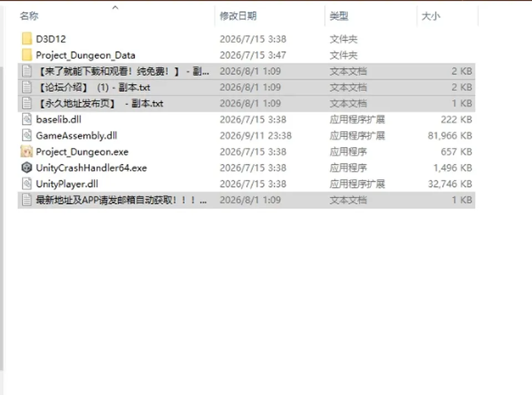This screenshot has width=532, height=395.
Task: Select the 【来了就能下载和观看!纯免费!】 file name
Action: (122, 71)
